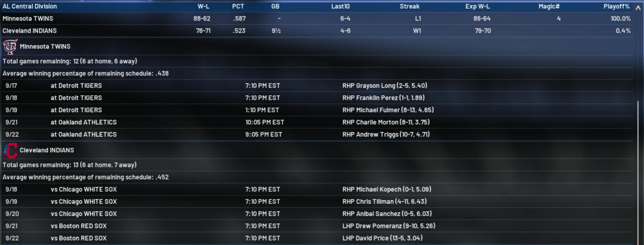The height and width of the screenshot is (245, 644).
Task: Click the Minnesota Twins logo icon
Action: (10, 47)
